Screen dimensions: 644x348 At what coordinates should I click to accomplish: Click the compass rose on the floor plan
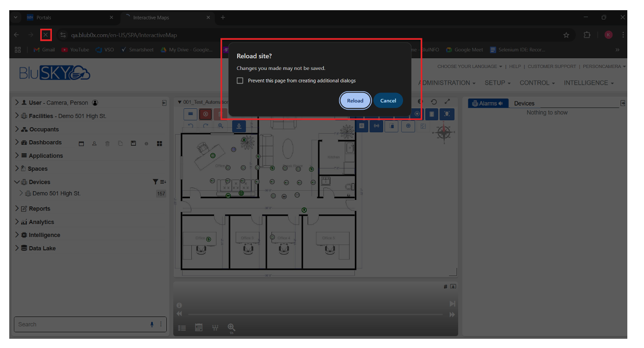443,133
